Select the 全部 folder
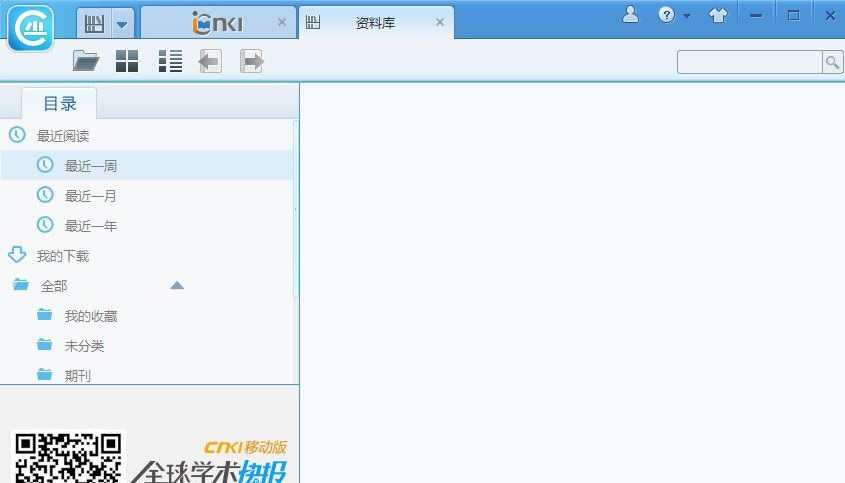Viewport: 845px width, 483px height. click(54, 286)
